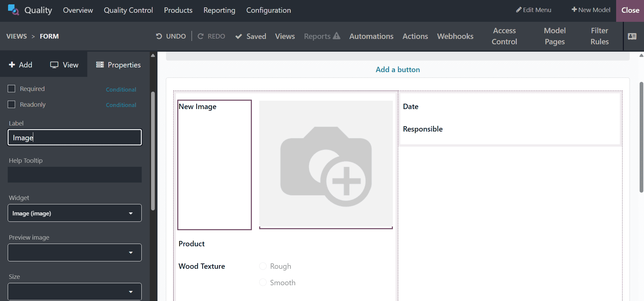Viewport: 644px width, 301px height.
Task: Open Access Control
Action: [x=504, y=36]
